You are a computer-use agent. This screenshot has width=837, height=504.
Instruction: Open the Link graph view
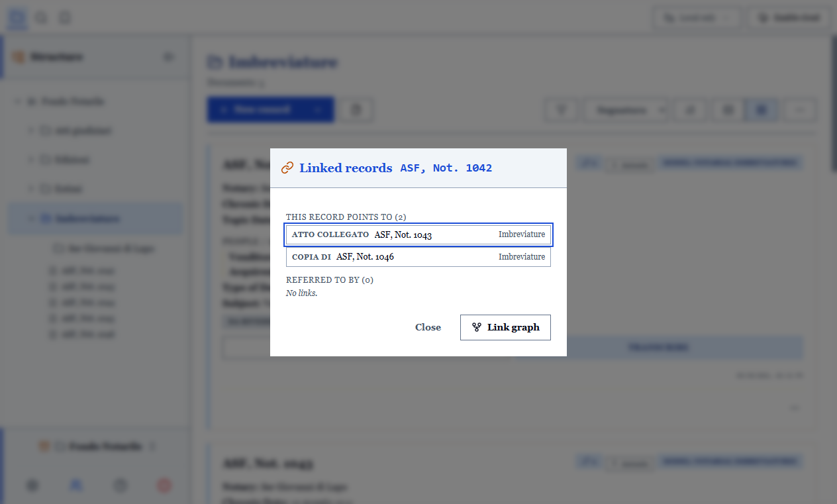coord(505,327)
